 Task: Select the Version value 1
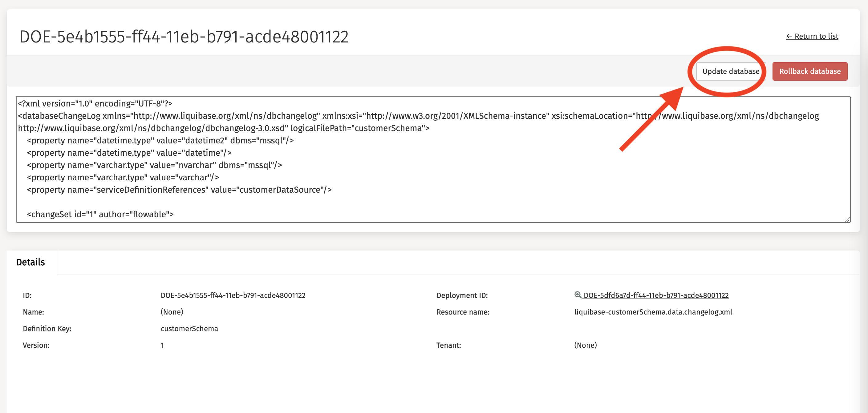pos(162,345)
